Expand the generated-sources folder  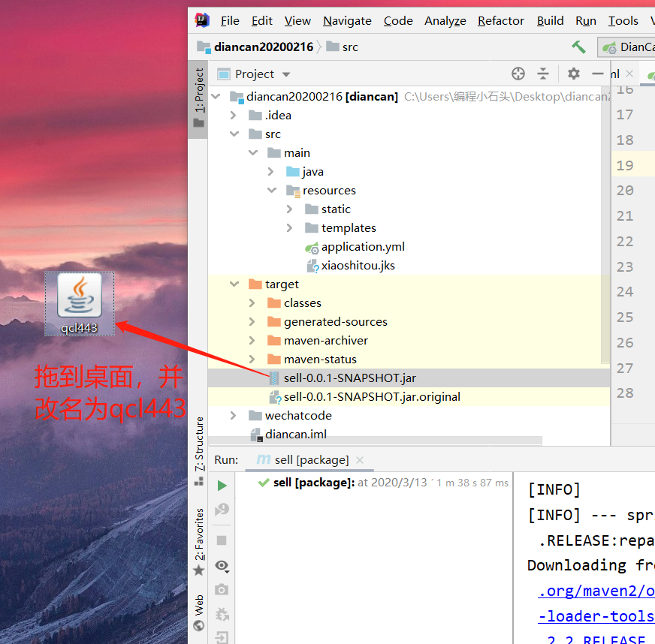(252, 322)
